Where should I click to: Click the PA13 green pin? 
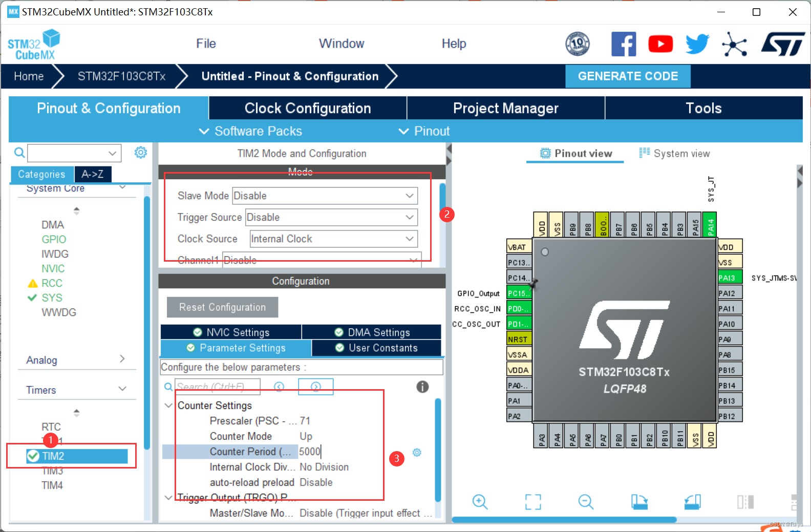point(730,278)
